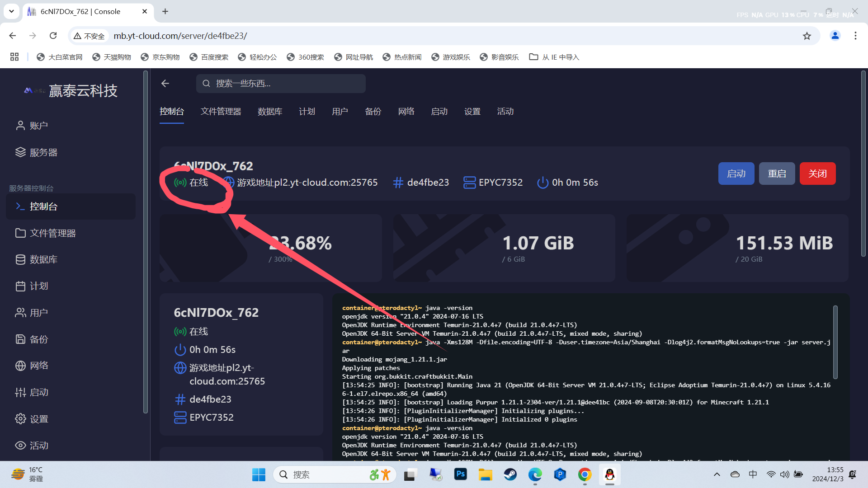Viewport: 868px width, 488px height.
Task: Switch to 文件管理器 top tab
Action: (221, 112)
